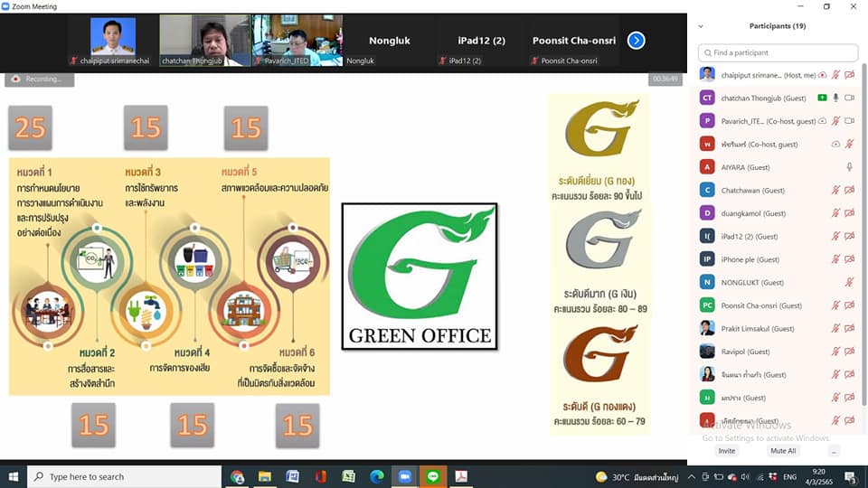Screen dimensions: 868x488
Task: Click Zoom icon in taskbar
Action: (x=405, y=476)
